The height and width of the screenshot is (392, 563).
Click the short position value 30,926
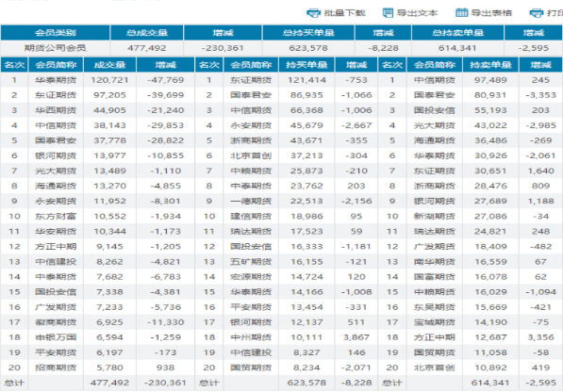[x=490, y=155]
